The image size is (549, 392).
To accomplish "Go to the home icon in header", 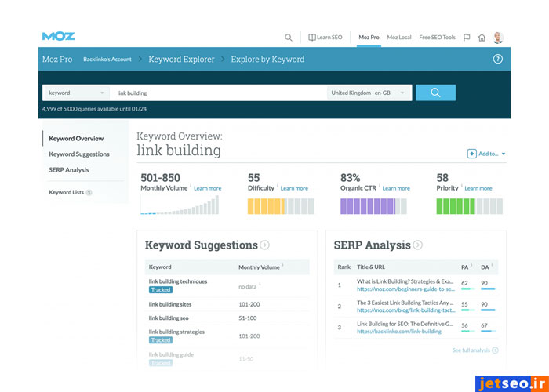I will (x=482, y=38).
